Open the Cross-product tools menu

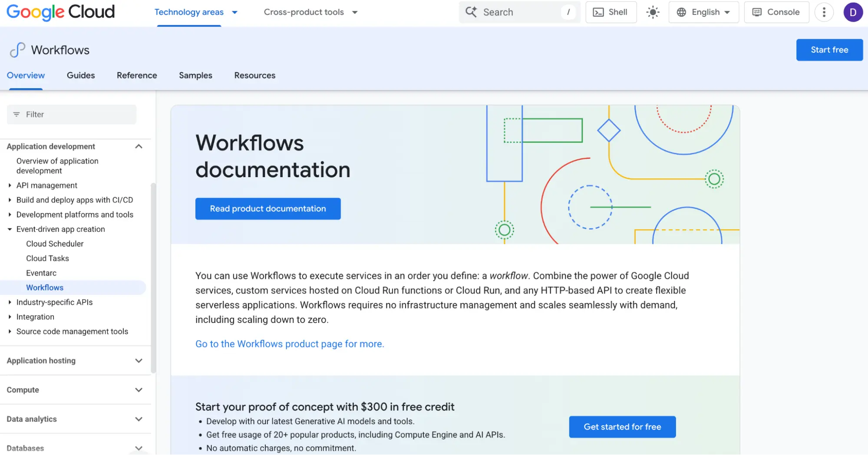[x=310, y=12]
